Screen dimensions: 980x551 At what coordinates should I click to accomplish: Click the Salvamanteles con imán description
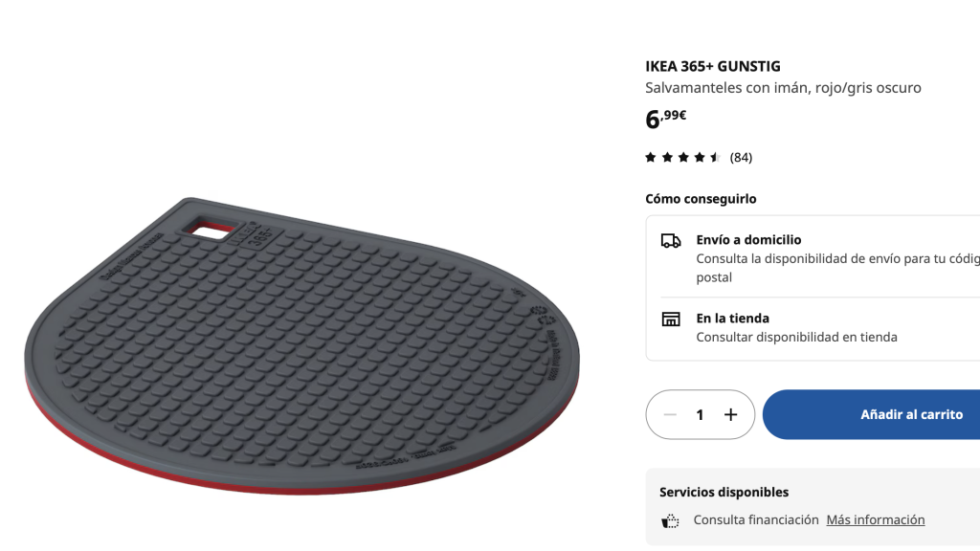[x=783, y=88]
